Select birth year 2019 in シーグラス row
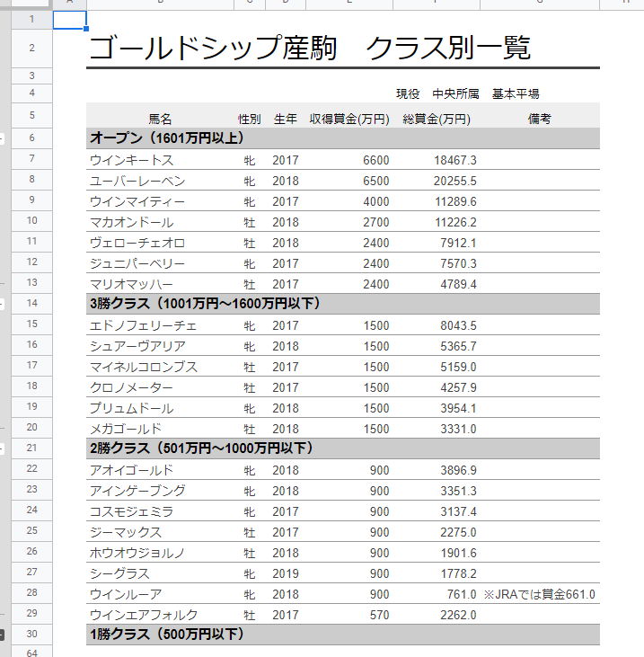Screen dimensions: 644x657 (x=286, y=573)
